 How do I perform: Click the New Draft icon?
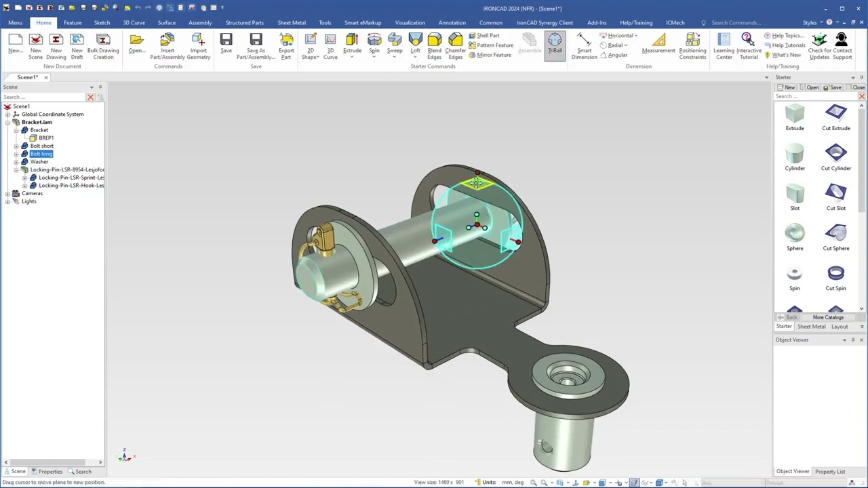(x=77, y=46)
